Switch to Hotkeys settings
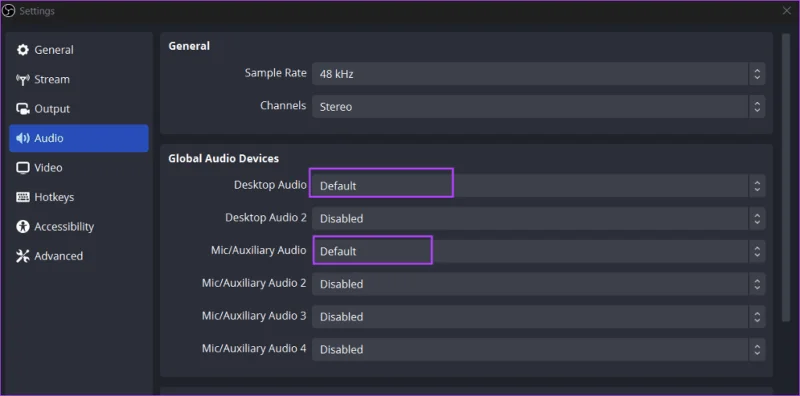The image size is (800, 396). pyautogui.click(x=79, y=197)
